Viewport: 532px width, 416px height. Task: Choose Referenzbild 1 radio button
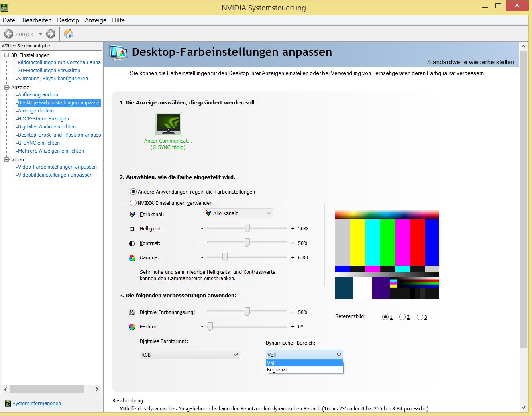(x=385, y=317)
